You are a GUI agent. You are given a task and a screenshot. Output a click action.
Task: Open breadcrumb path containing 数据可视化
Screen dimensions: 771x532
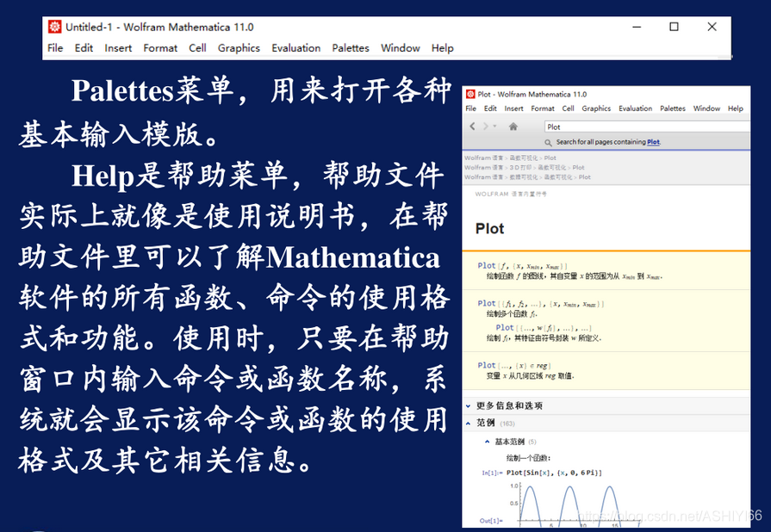[x=527, y=177]
